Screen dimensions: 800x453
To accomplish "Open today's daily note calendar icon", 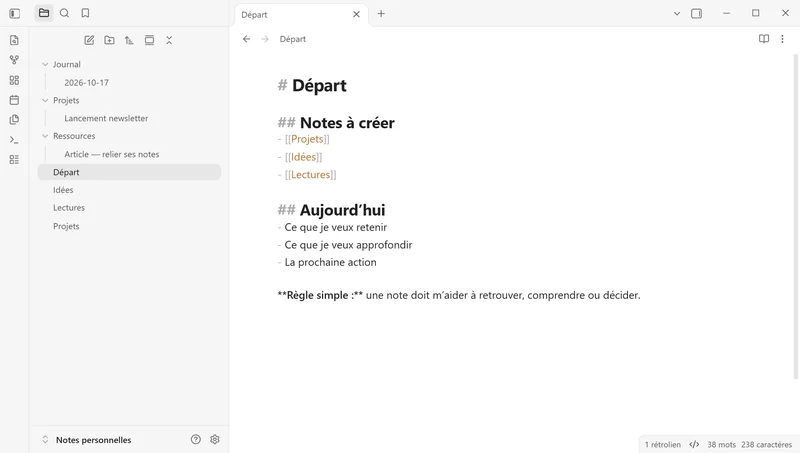I will 14,100.
